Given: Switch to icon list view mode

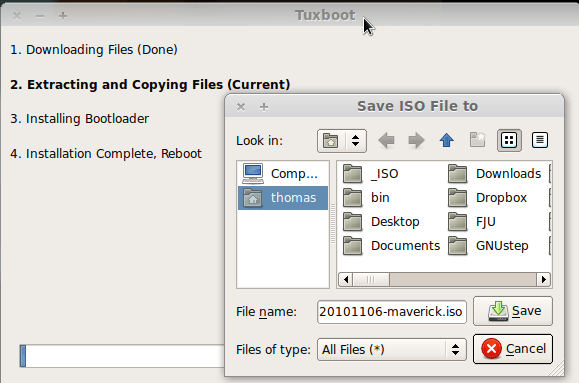Looking at the screenshot, I should (509, 140).
